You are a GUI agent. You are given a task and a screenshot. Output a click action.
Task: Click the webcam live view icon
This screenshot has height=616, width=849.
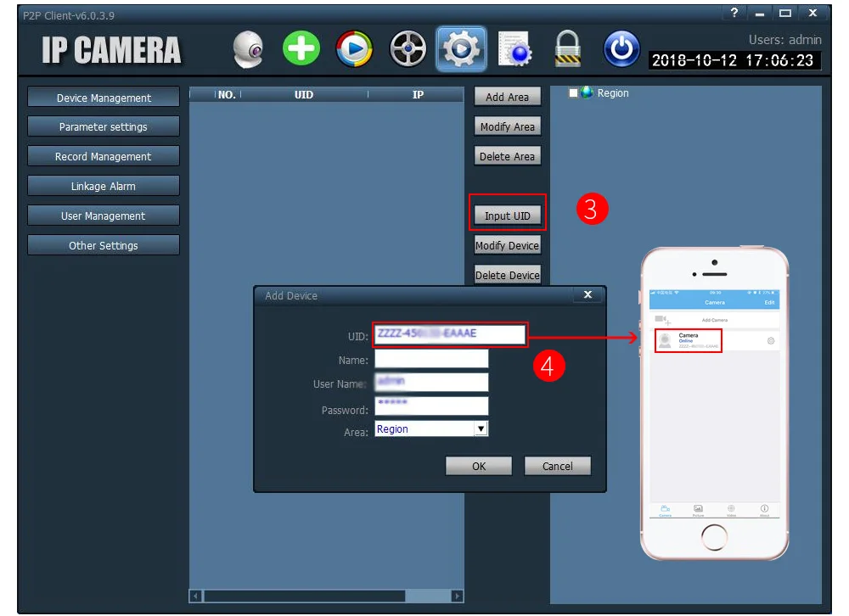248,48
